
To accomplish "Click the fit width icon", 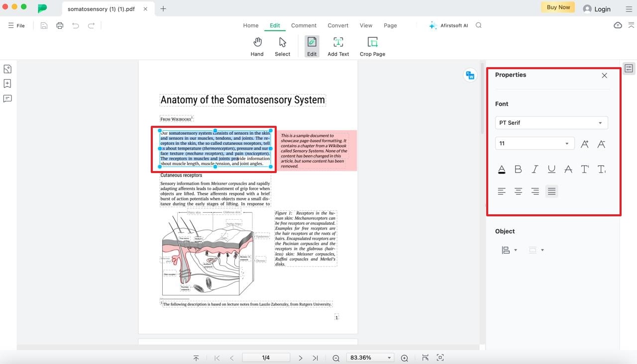I will (x=425, y=358).
